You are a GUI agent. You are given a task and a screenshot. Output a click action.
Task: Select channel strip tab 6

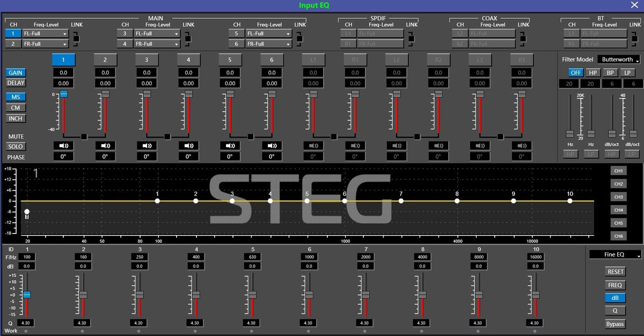[x=272, y=60]
